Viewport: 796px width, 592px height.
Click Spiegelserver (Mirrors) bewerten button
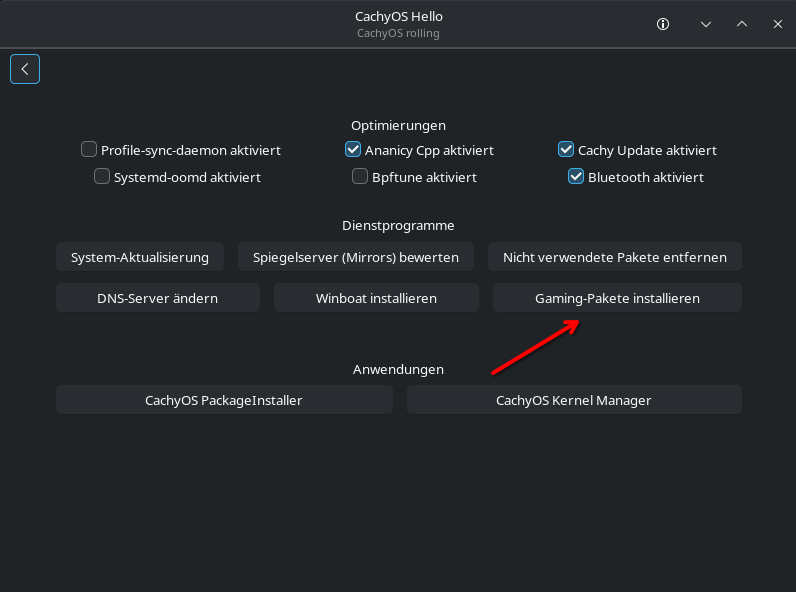(356, 257)
